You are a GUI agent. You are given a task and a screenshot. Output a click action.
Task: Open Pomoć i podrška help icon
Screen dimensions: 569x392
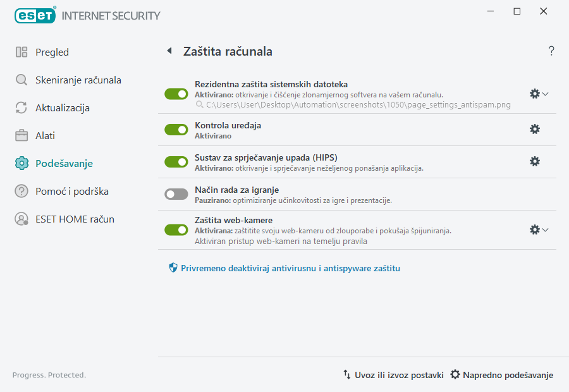click(x=21, y=191)
